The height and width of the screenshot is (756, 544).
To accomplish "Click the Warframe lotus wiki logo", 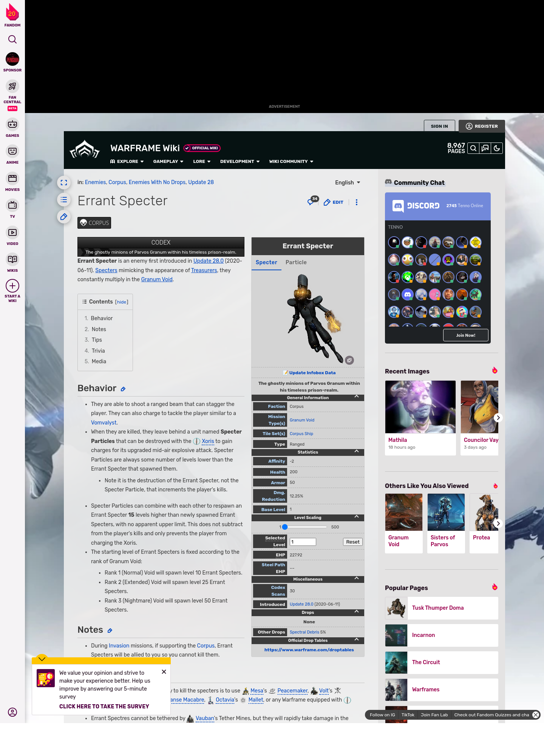I will click(85, 150).
